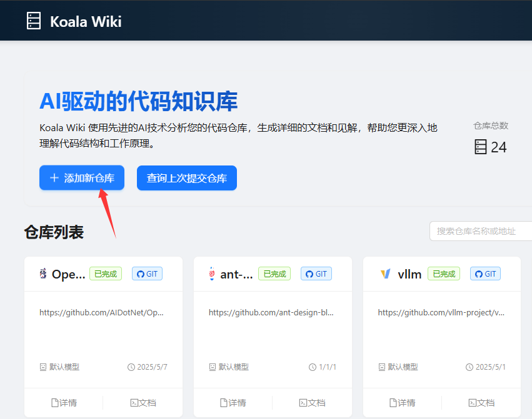Click the vllm-project GitHub URL text
The image size is (532, 419).
(x=441, y=313)
